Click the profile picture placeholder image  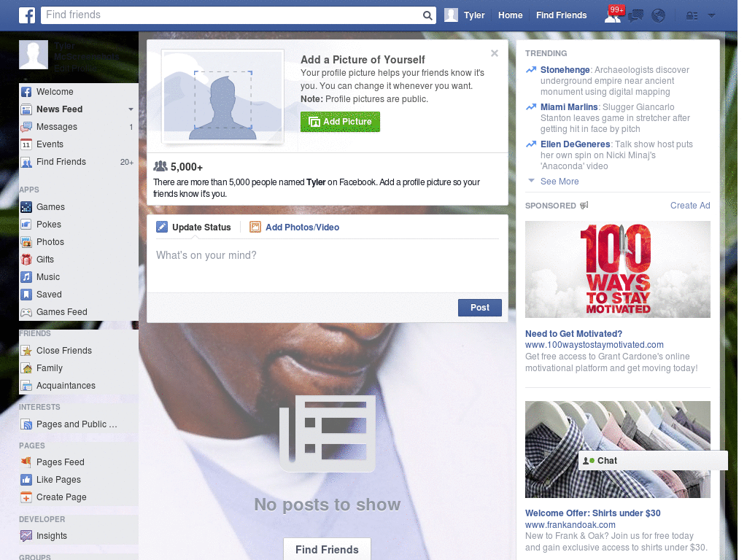click(x=223, y=96)
